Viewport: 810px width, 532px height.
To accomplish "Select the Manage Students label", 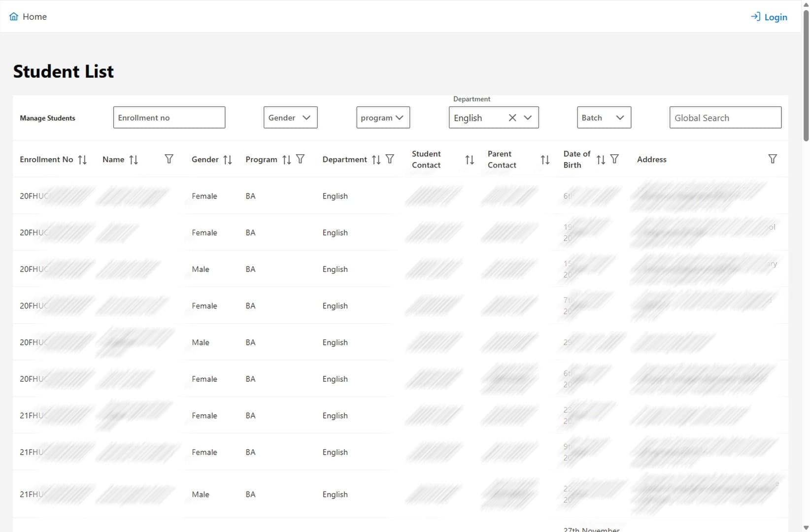I will click(47, 118).
